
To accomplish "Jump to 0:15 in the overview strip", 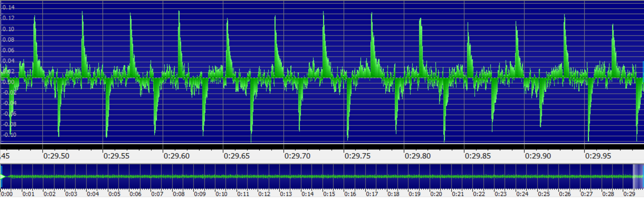I will click(324, 177).
